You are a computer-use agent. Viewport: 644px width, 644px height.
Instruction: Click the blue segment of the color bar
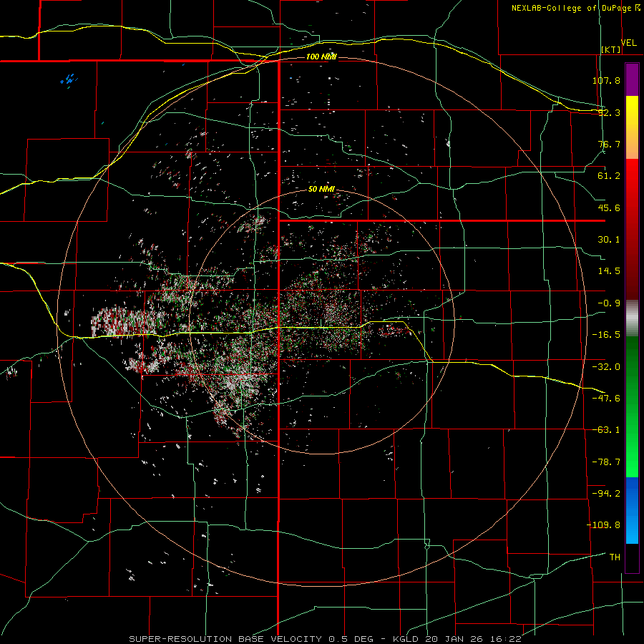(x=632, y=510)
